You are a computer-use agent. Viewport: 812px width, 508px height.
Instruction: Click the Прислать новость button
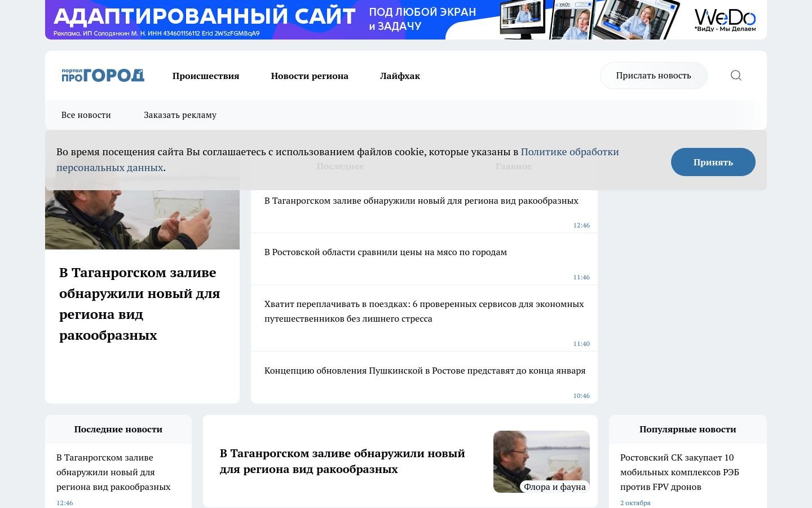(x=654, y=76)
